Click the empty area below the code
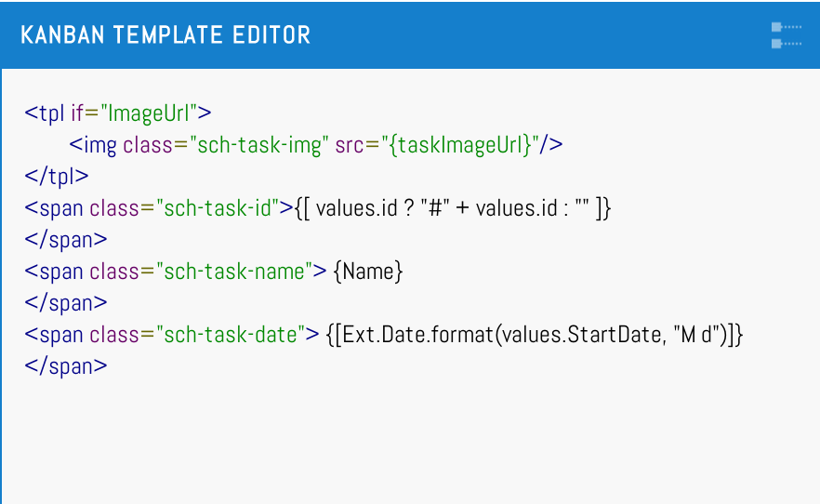This screenshot has height=504, width=820. point(409,442)
